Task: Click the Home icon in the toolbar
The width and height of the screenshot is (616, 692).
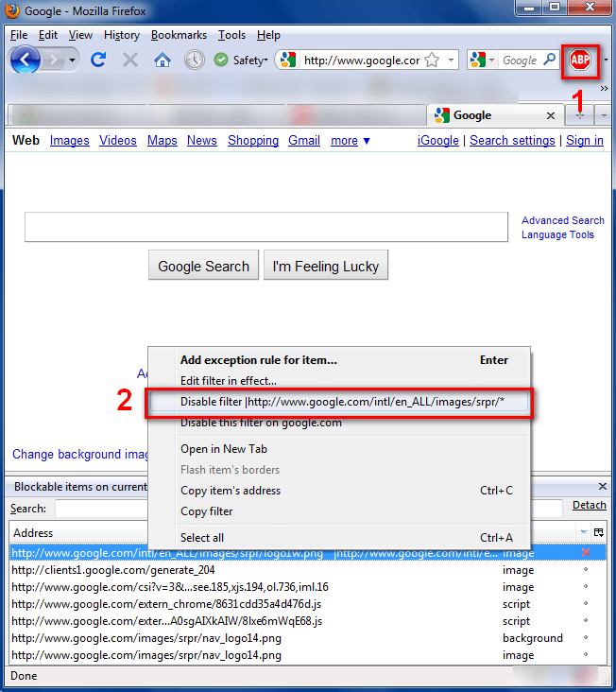Action: [163, 60]
